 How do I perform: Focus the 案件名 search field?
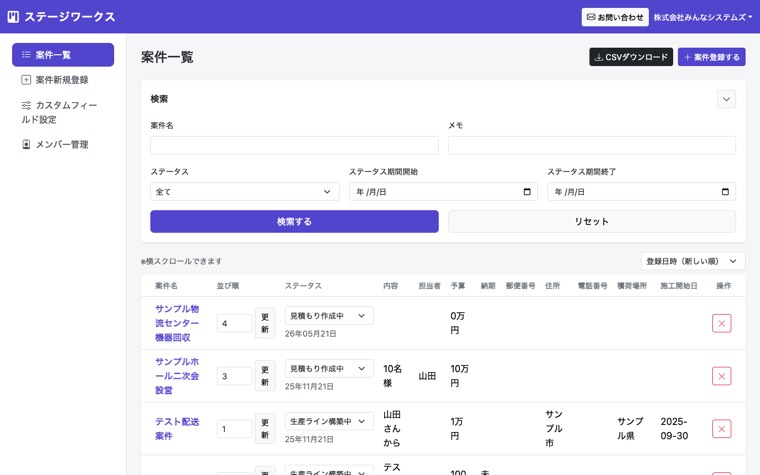pos(294,145)
